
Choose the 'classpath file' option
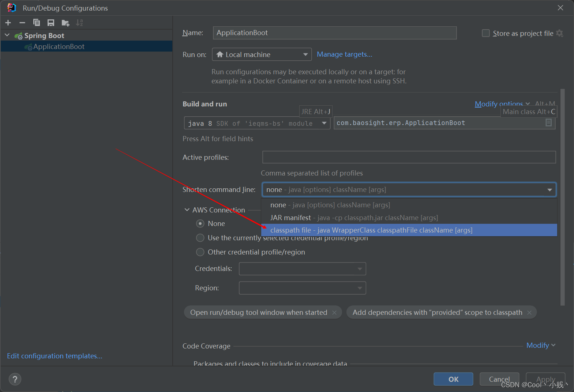coord(409,230)
